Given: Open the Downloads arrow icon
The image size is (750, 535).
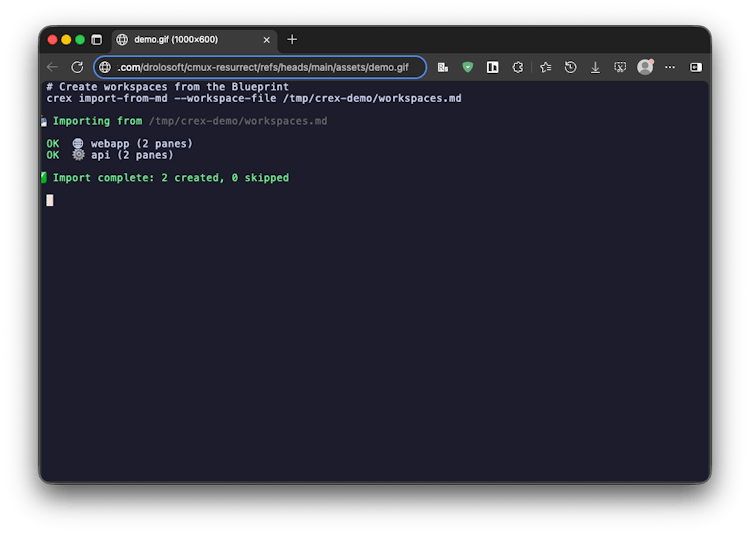Looking at the screenshot, I should pos(595,67).
